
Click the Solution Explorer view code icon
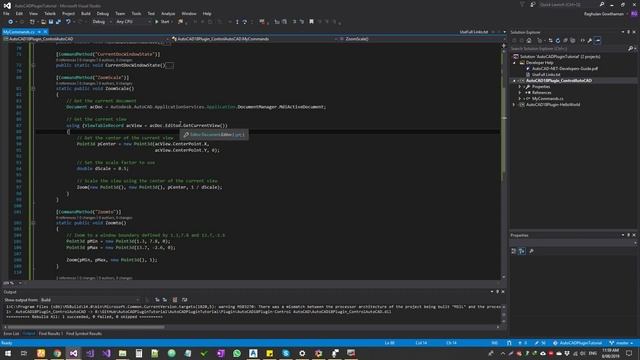pos(582,40)
